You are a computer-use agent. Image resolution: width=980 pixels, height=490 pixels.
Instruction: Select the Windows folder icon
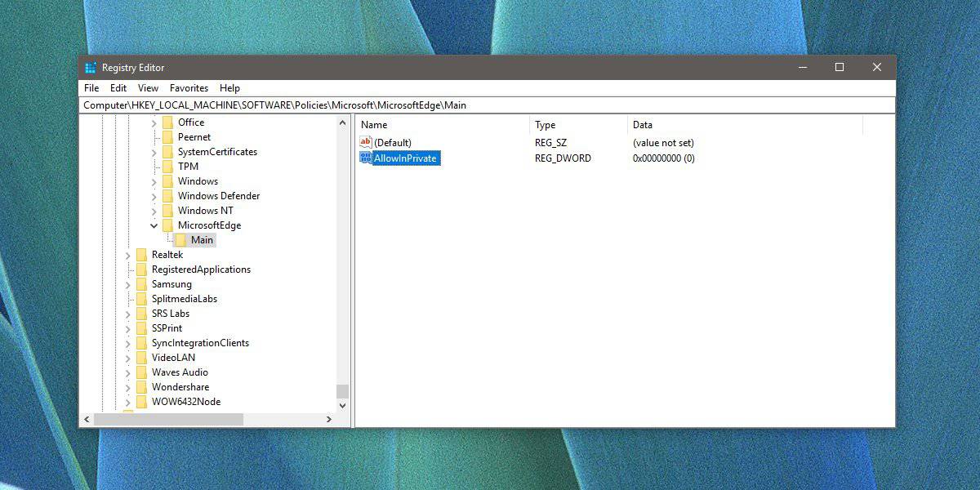click(168, 181)
